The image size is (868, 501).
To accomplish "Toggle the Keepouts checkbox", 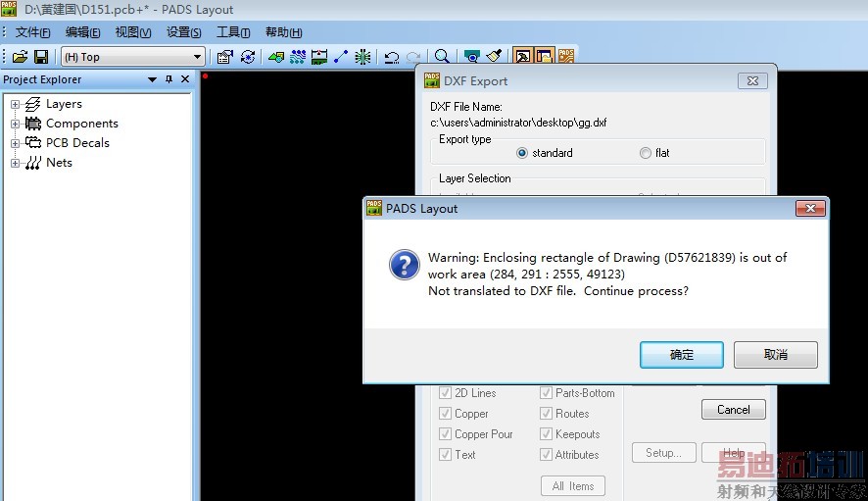I will 547,434.
